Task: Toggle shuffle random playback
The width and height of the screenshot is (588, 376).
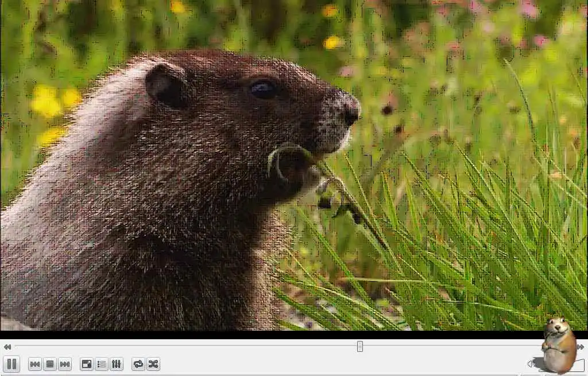Action: pyautogui.click(x=153, y=364)
